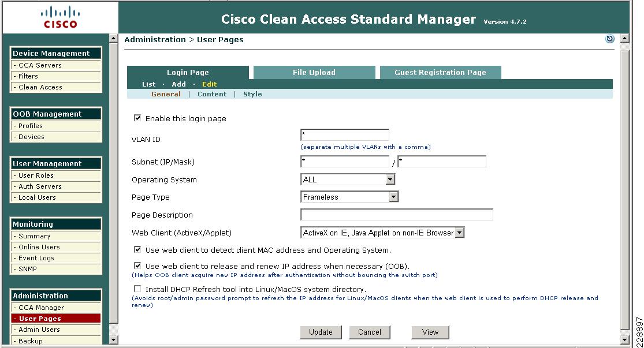The width and height of the screenshot is (644, 348).
Task: Select the Edit sub-tab
Action: [209, 84]
